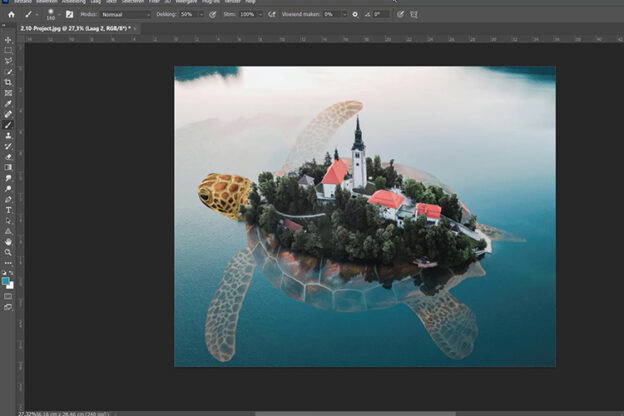Click the horizontal scrollbar at bottom
Viewport: 624px width, 416px height.
(354, 414)
